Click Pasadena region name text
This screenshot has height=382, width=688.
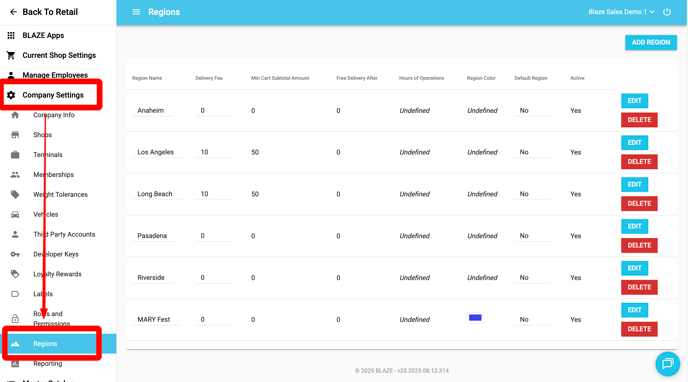pyautogui.click(x=152, y=236)
